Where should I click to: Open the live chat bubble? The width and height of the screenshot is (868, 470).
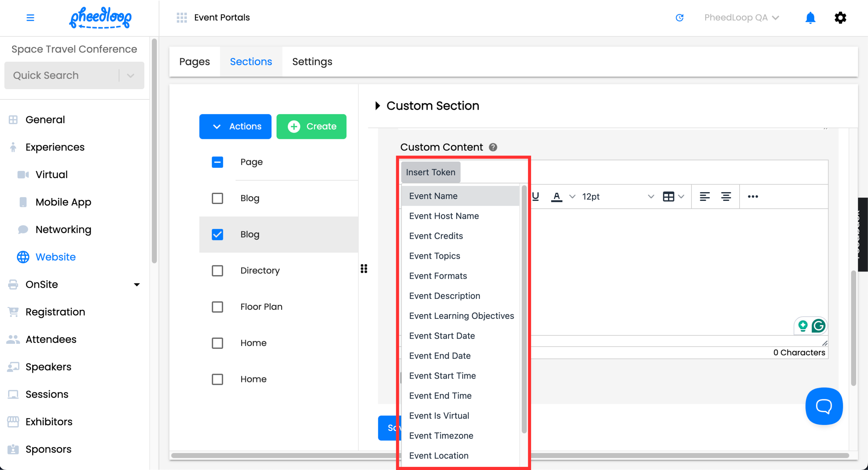pos(824,406)
